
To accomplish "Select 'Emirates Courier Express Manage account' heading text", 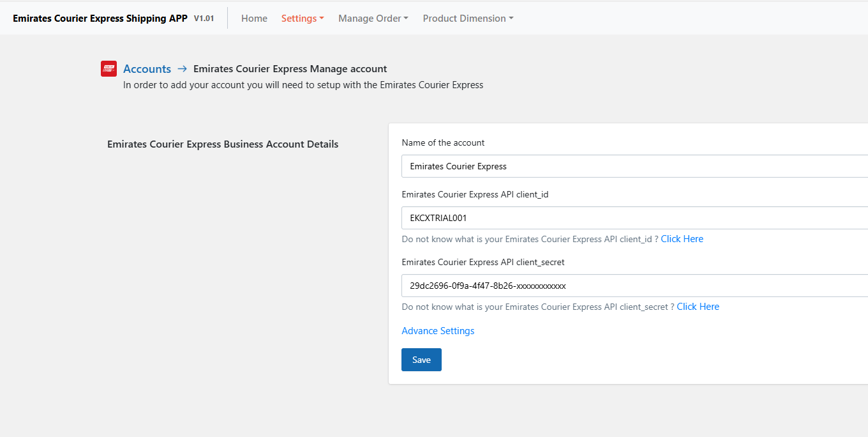I will pos(290,69).
